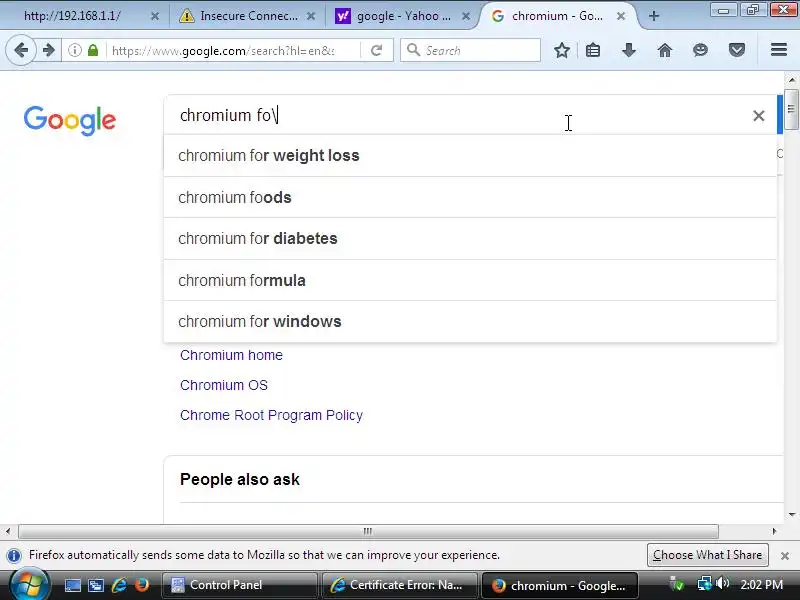Click into the Google search text field
This screenshot has width=800, height=600.
tap(459, 116)
